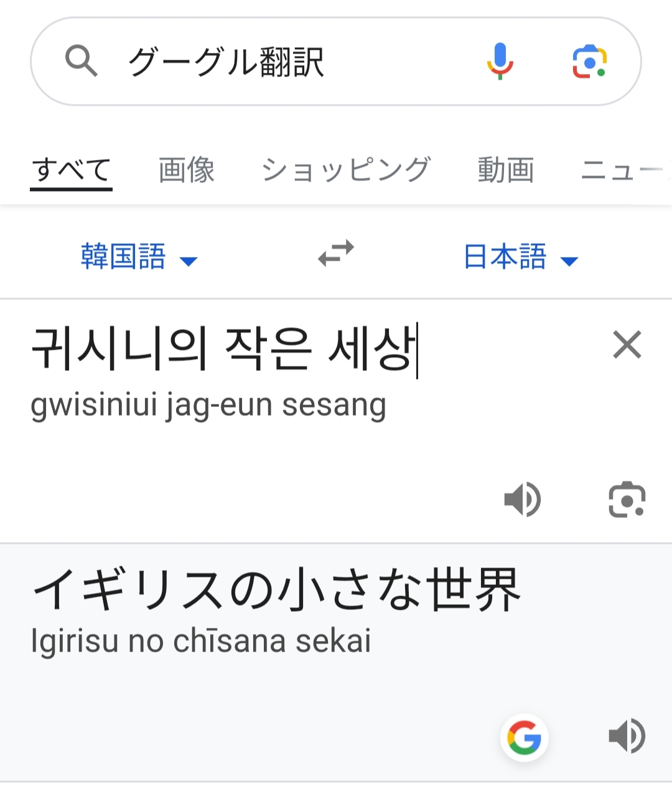The image size is (672, 786).
Task: Open the ショッピング tab
Action: click(x=346, y=170)
